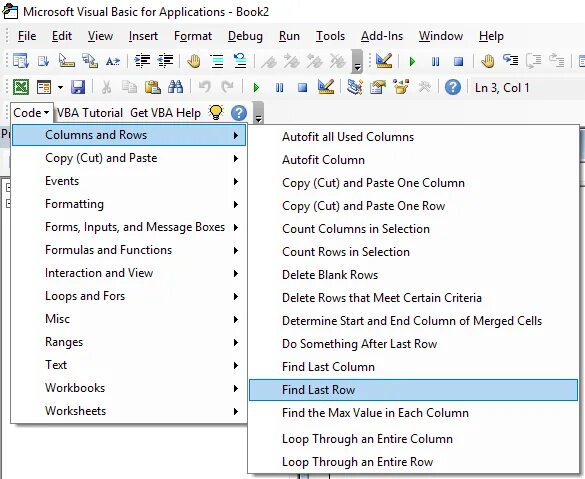The height and width of the screenshot is (479, 585).
Task: Expand the Formulas and Functions submenu
Action: (x=129, y=250)
